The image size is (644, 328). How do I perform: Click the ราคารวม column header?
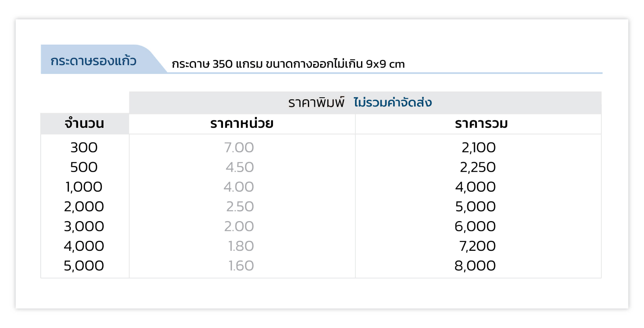coord(481,123)
